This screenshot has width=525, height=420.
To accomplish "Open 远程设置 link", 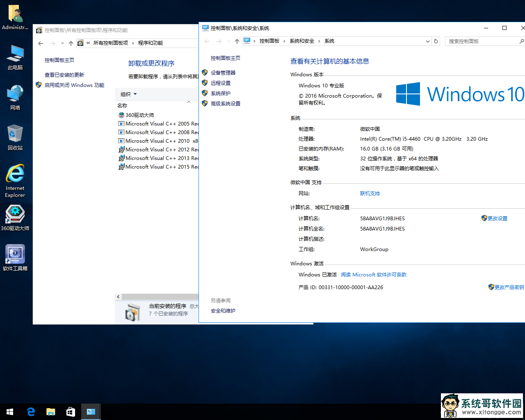I will (x=221, y=83).
